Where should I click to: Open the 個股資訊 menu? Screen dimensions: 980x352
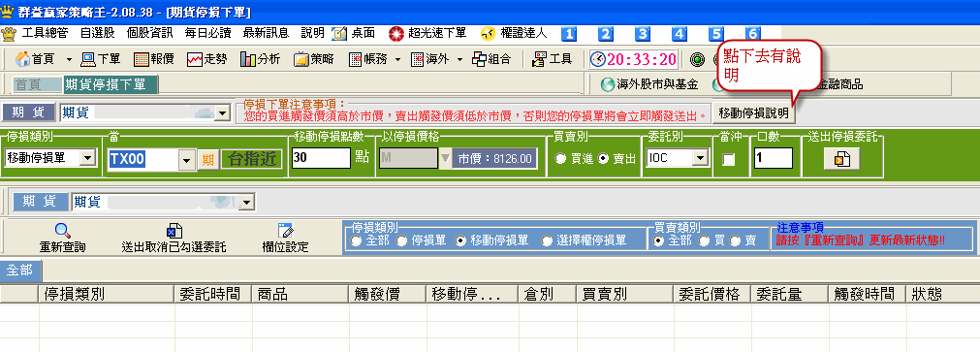149,34
